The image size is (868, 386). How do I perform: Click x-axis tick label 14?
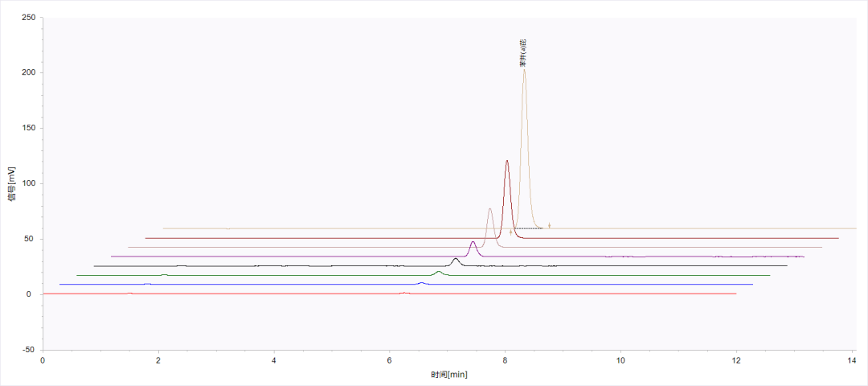pos(852,359)
